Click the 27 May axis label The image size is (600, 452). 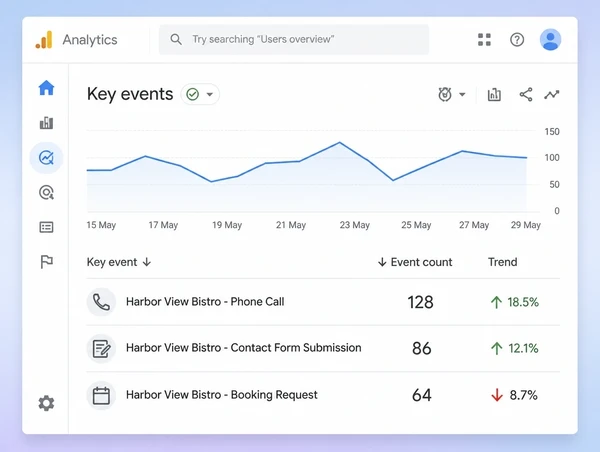tap(474, 225)
